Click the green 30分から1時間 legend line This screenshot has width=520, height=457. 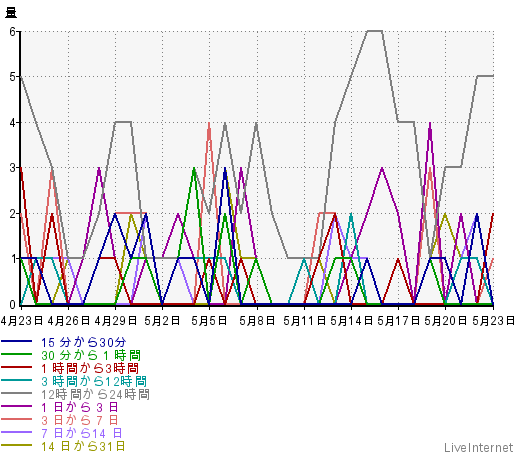pyautogui.click(x=17, y=354)
